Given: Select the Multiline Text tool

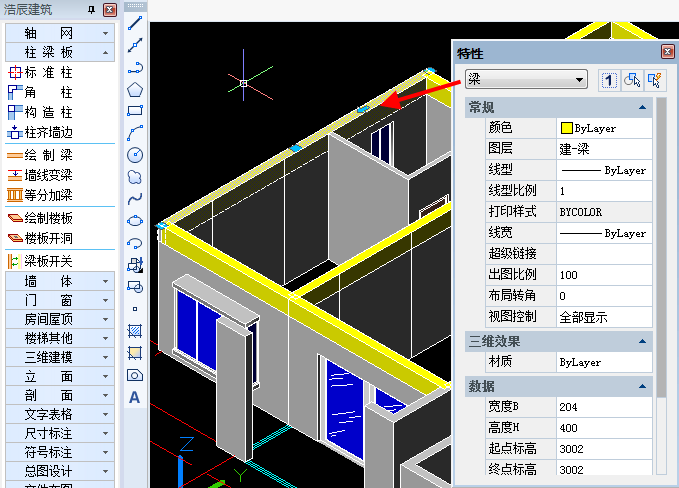Looking at the screenshot, I should [x=135, y=397].
